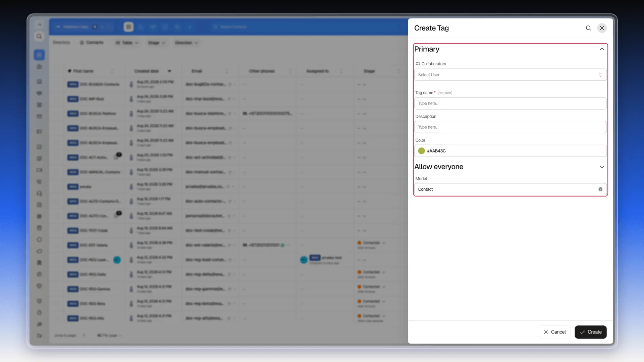This screenshot has height=362, width=644.
Task: Focus the Tag name input field
Action: 510,103
